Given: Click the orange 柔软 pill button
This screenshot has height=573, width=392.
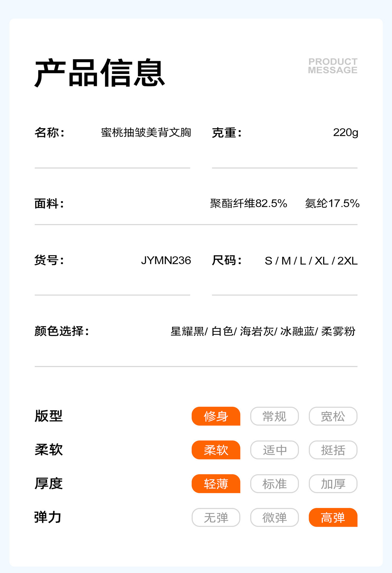Looking at the screenshot, I should click(216, 450).
